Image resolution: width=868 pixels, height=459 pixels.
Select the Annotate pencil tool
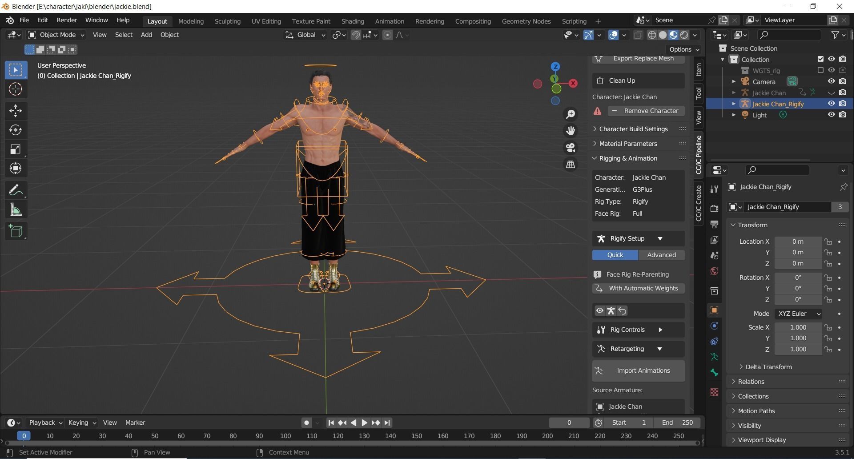(x=16, y=190)
